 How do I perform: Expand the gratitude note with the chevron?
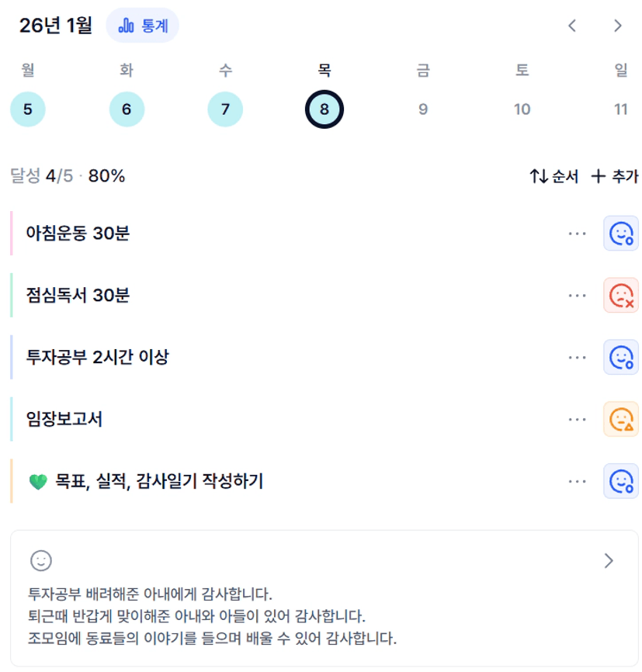[609, 561]
